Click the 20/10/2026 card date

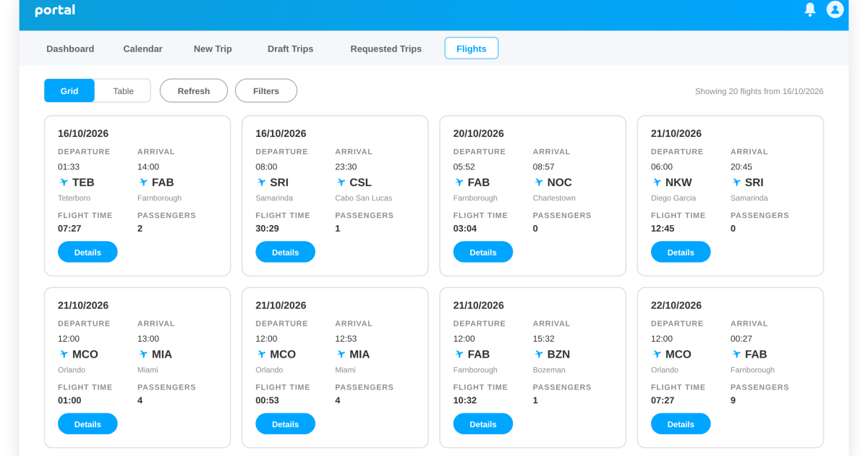tap(479, 133)
